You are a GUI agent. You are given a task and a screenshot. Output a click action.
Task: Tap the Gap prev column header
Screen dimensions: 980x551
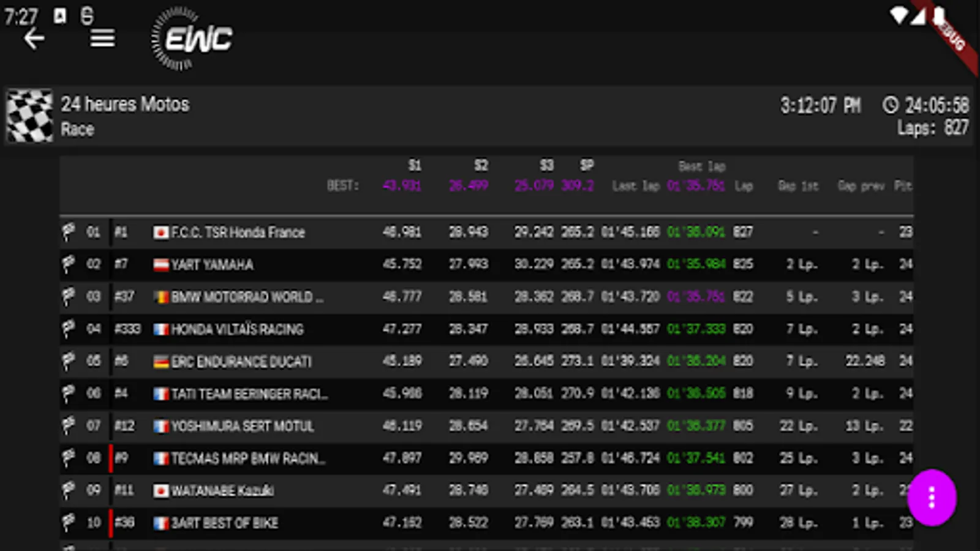pyautogui.click(x=861, y=186)
